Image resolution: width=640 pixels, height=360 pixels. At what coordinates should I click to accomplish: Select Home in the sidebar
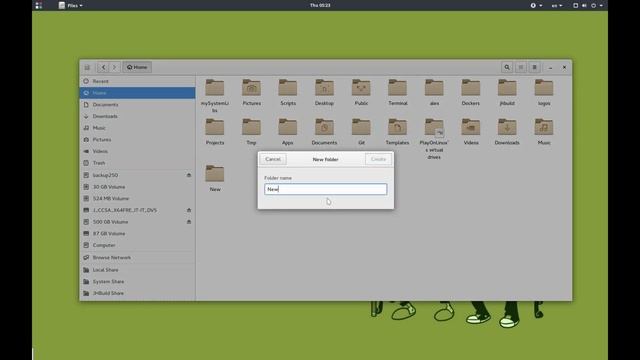[137, 93]
